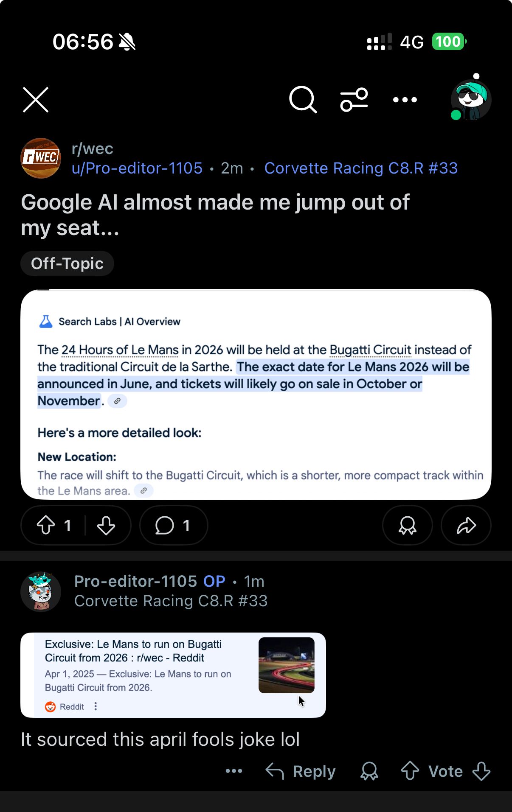Viewport: 512px width, 812px height.
Task: Reply to Pro-editor-1105's comment
Action: pos(301,771)
